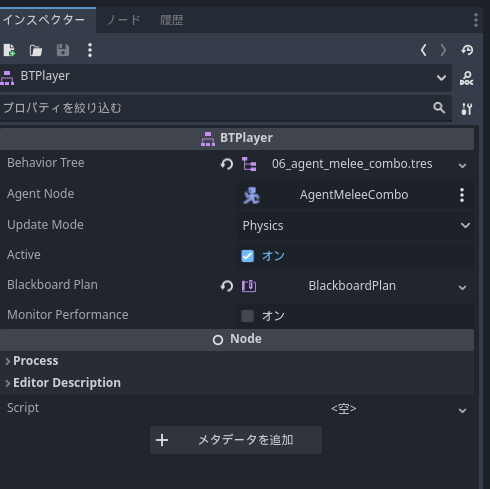Open the Update Mode Physics dropdown

tap(355, 226)
